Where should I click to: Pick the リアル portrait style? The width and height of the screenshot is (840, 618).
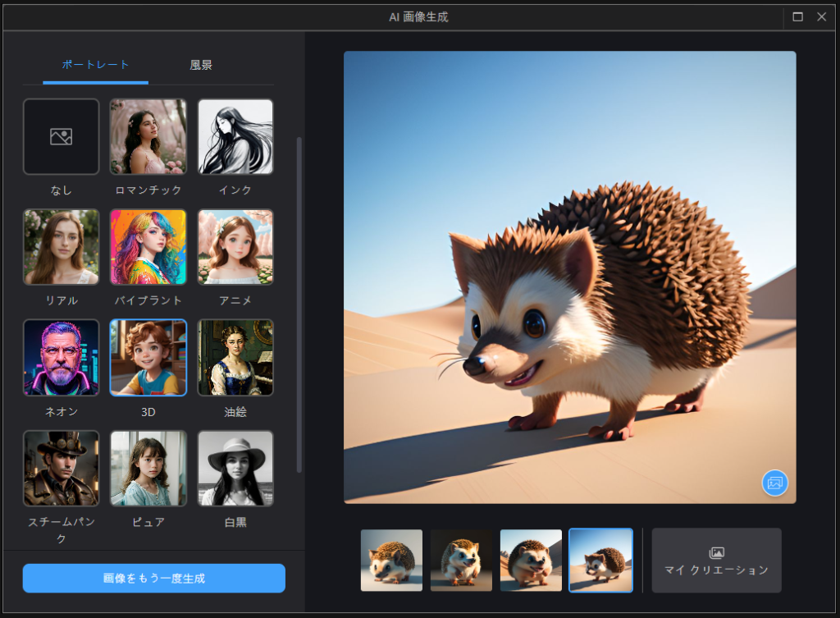pyautogui.click(x=61, y=247)
